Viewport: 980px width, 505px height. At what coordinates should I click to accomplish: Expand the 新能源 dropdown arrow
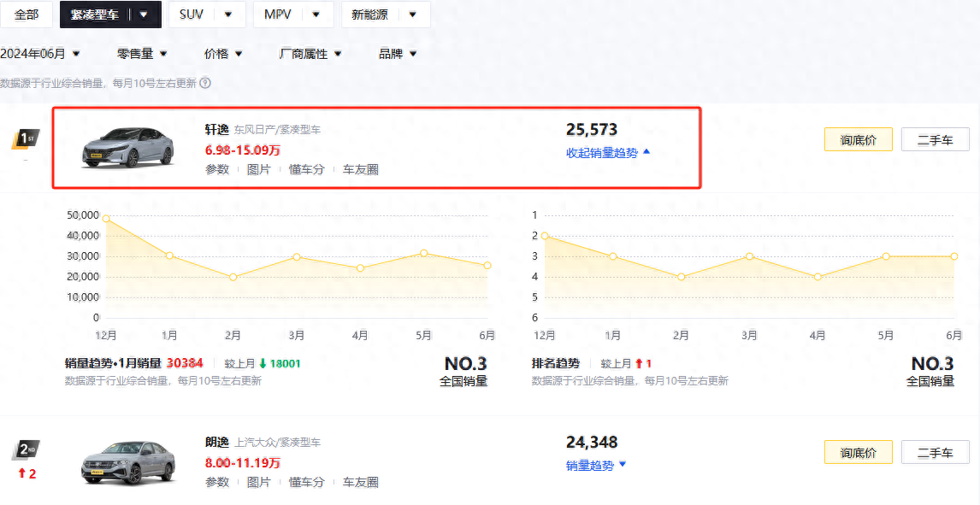(x=412, y=15)
